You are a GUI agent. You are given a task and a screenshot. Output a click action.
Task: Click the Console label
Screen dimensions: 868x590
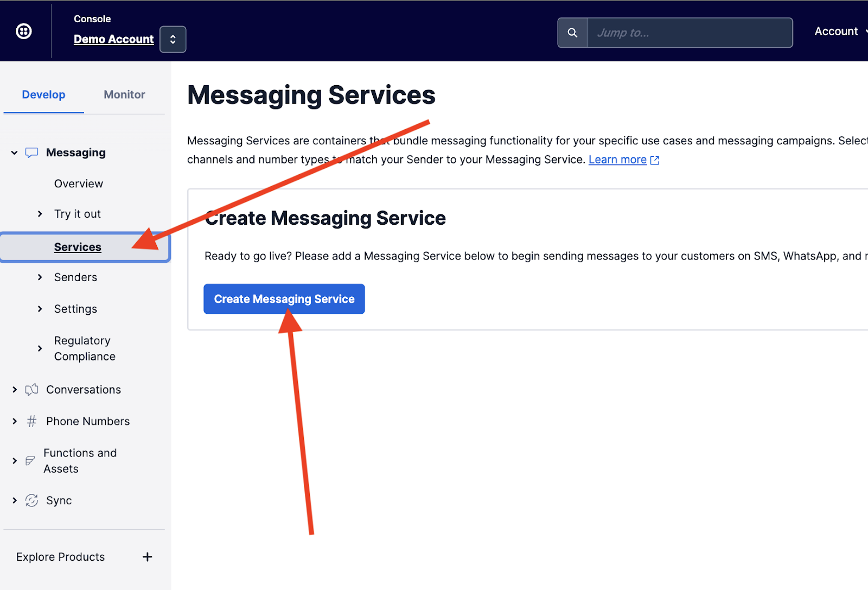tap(92, 19)
